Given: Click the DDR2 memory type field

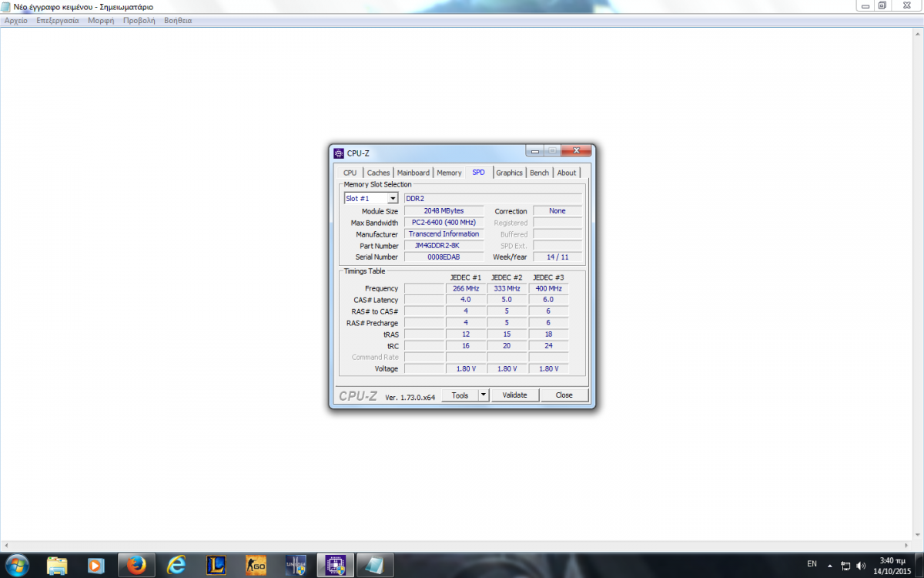Looking at the screenshot, I should pyautogui.click(x=494, y=198).
